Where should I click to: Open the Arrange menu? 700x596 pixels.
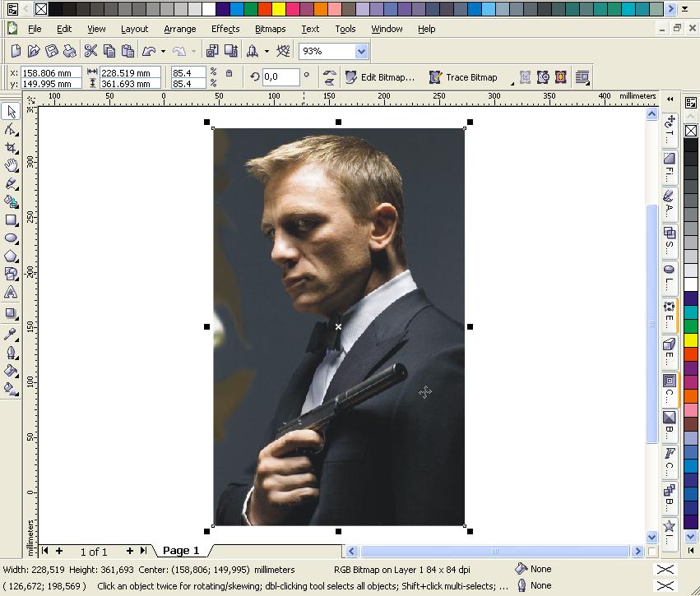coord(180,29)
